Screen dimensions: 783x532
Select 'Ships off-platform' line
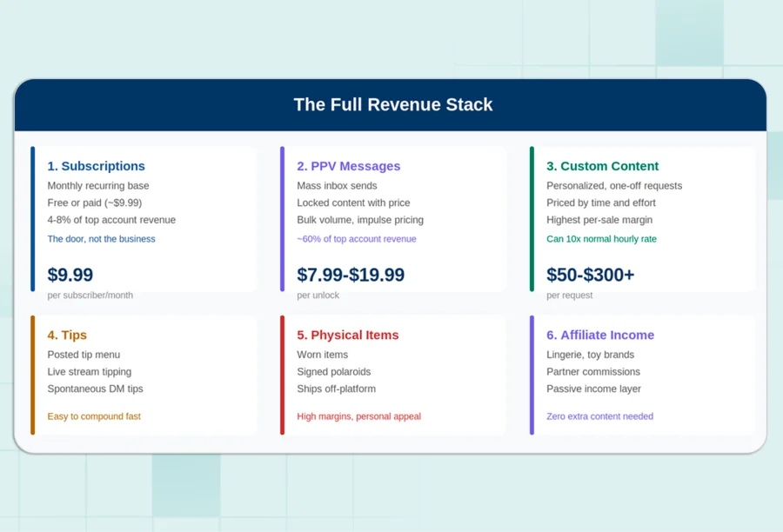tap(336, 389)
